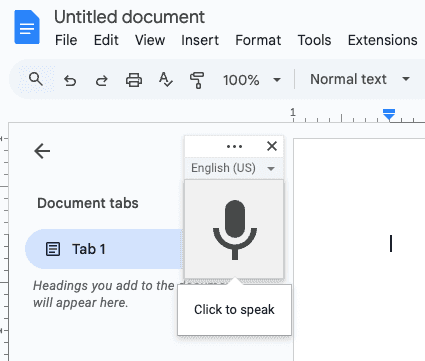Open the 100% zoom dropdown
The image size is (425, 361).
[252, 80]
